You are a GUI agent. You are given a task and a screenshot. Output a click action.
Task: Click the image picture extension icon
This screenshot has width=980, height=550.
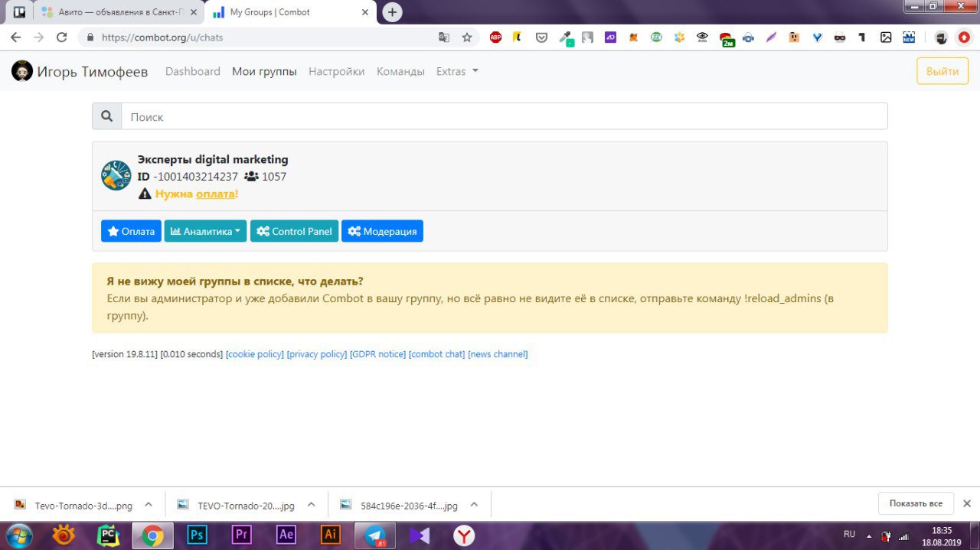click(x=886, y=37)
